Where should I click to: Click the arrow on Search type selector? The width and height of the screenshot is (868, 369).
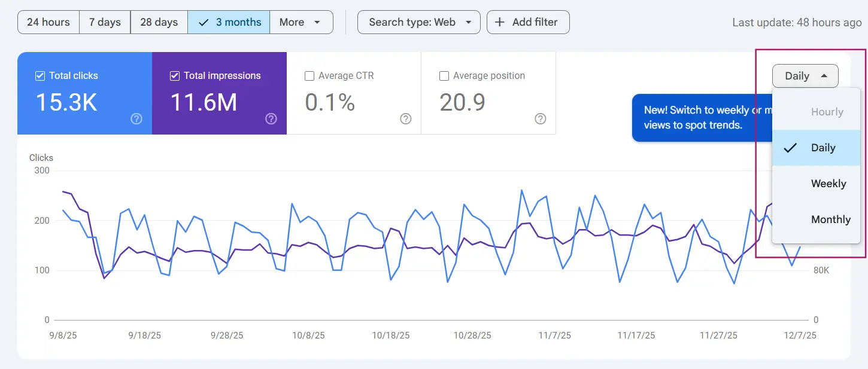[x=469, y=22]
